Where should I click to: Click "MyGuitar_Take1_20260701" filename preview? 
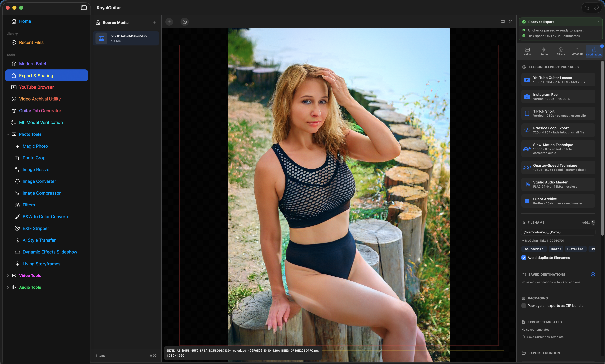click(x=544, y=241)
